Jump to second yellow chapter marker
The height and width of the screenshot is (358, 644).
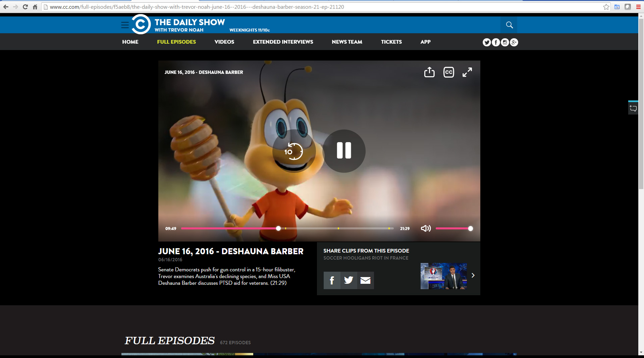[338, 228]
